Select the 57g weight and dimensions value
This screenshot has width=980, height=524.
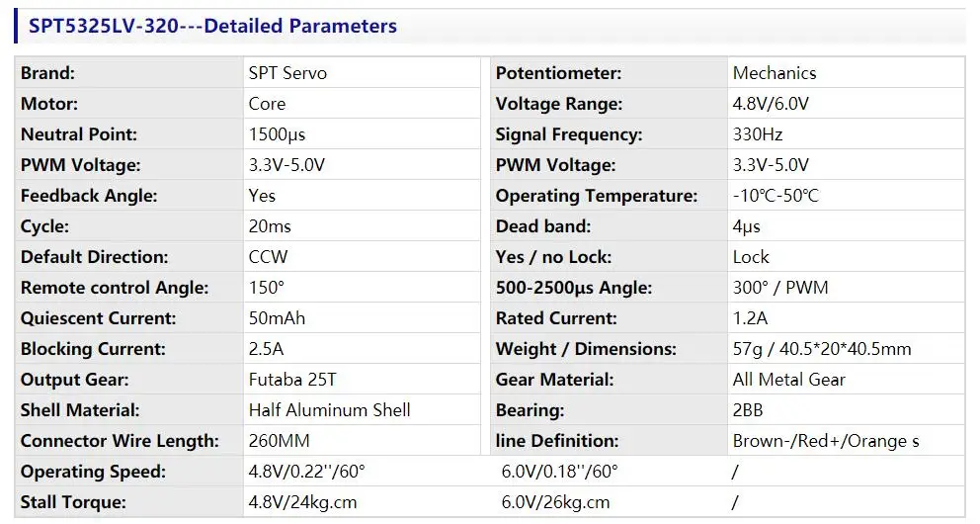click(822, 349)
